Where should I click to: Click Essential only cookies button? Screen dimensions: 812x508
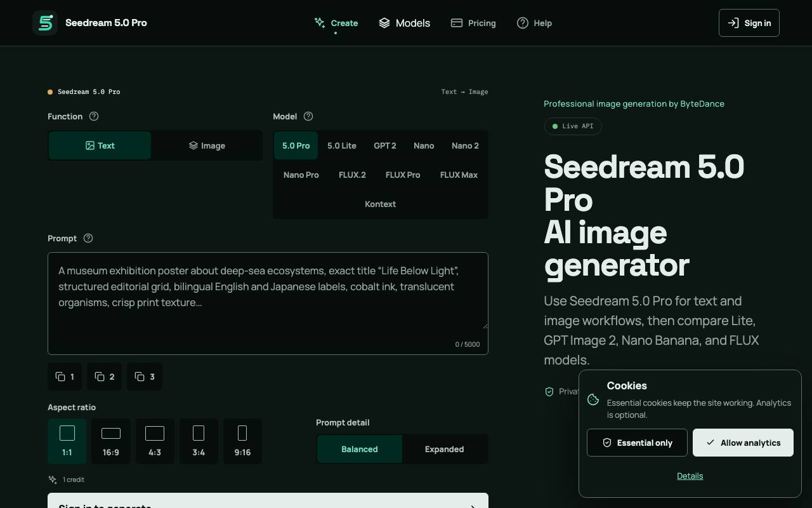pos(637,443)
